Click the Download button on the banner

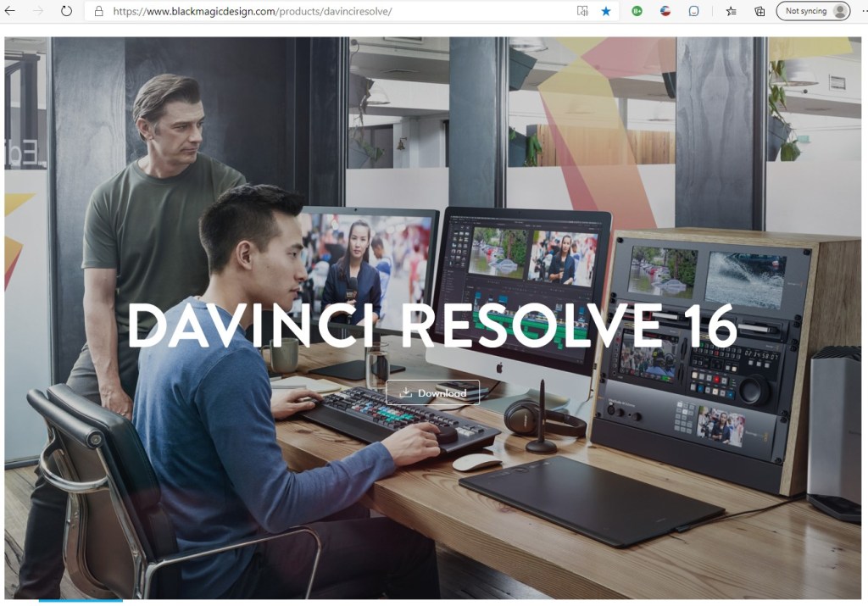point(432,392)
